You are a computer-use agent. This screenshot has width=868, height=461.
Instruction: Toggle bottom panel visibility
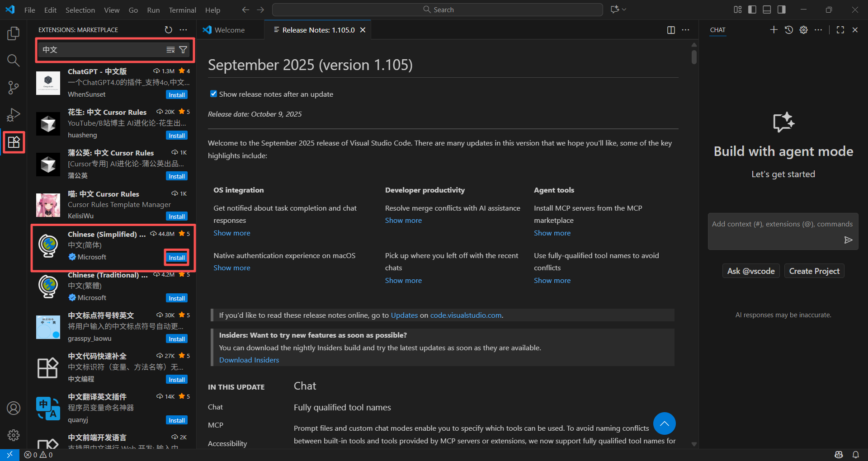click(767, 9)
